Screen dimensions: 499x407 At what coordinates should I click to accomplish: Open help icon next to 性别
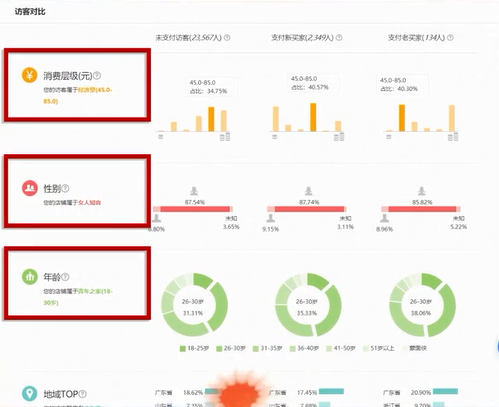tap(65, 188)
